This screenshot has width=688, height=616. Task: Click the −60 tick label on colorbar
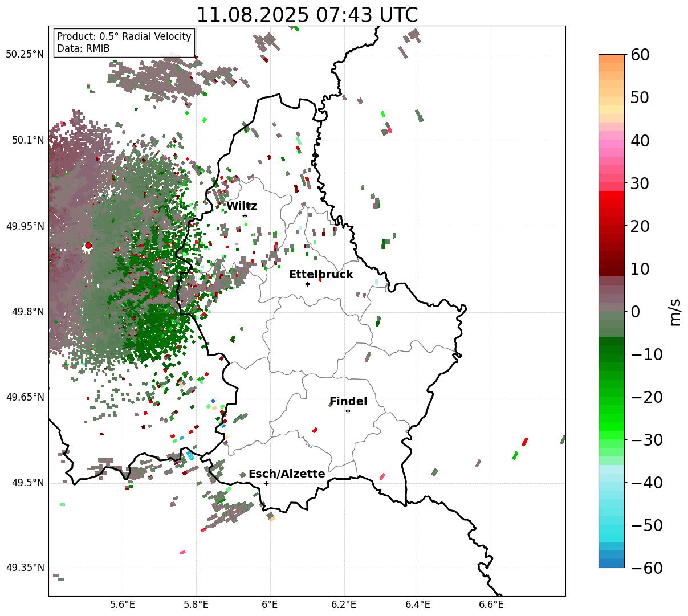click(646, 568)
